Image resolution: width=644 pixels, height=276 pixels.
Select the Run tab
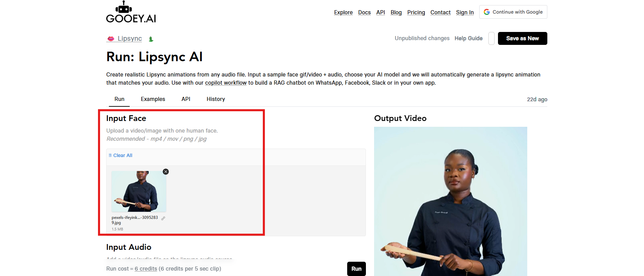119,99
